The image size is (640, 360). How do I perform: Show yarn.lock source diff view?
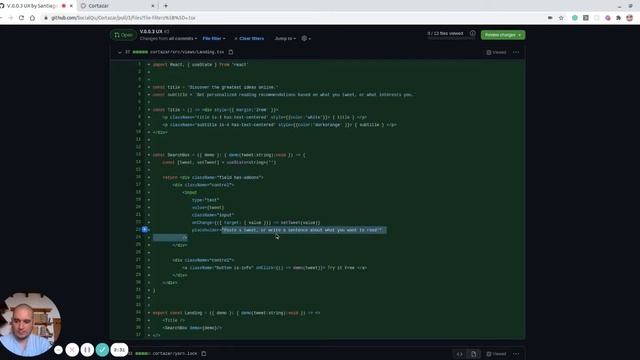460,354
